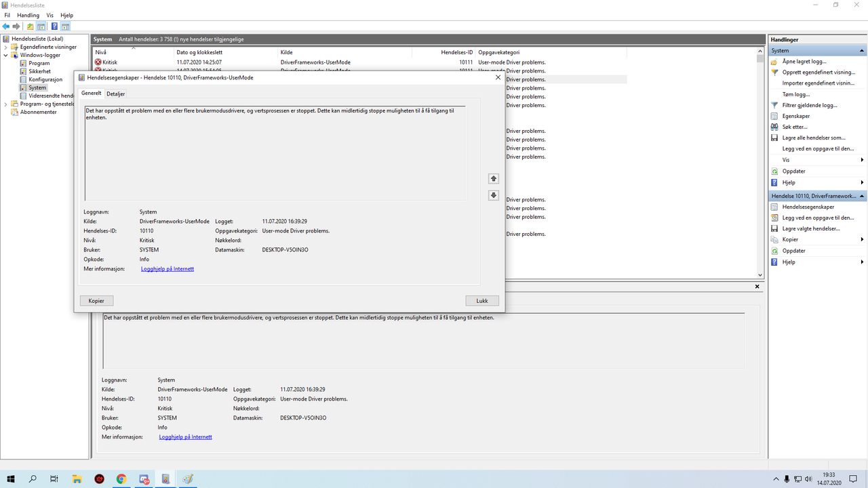Show the next event with the down arrow
868x488 pixels.
(494, 195)
